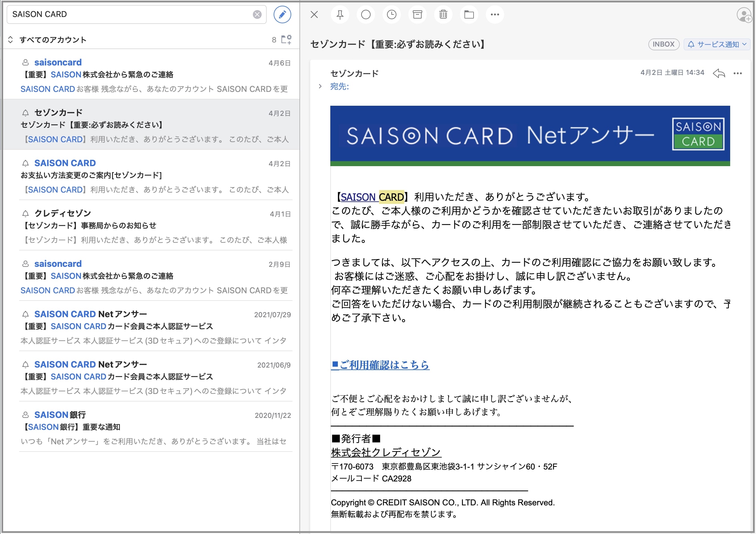The height and width of the screenshot is (534, 756).
Task: Open the クレディセゾン email from 4月1日
Action: (155, 226)
